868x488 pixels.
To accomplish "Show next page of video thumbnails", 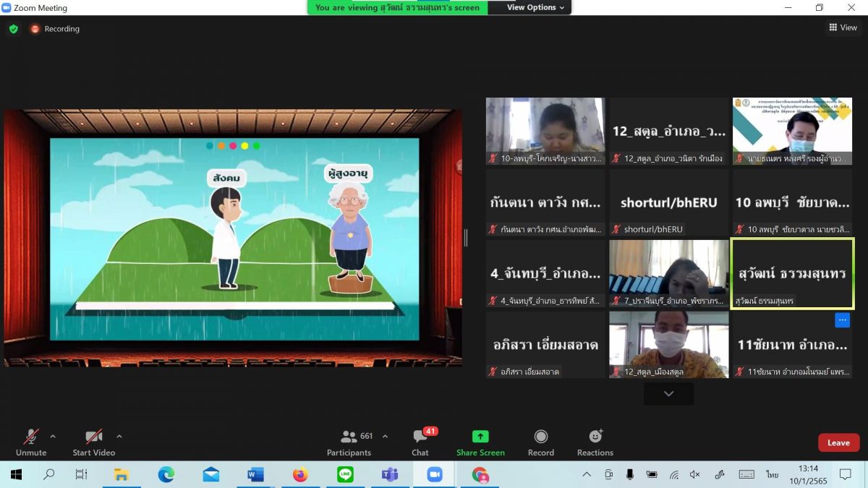I will (x=668, y=394).
